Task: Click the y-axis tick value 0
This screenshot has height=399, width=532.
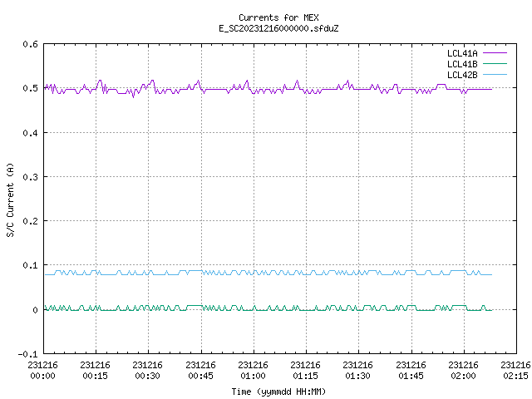Action: point(35,310)
